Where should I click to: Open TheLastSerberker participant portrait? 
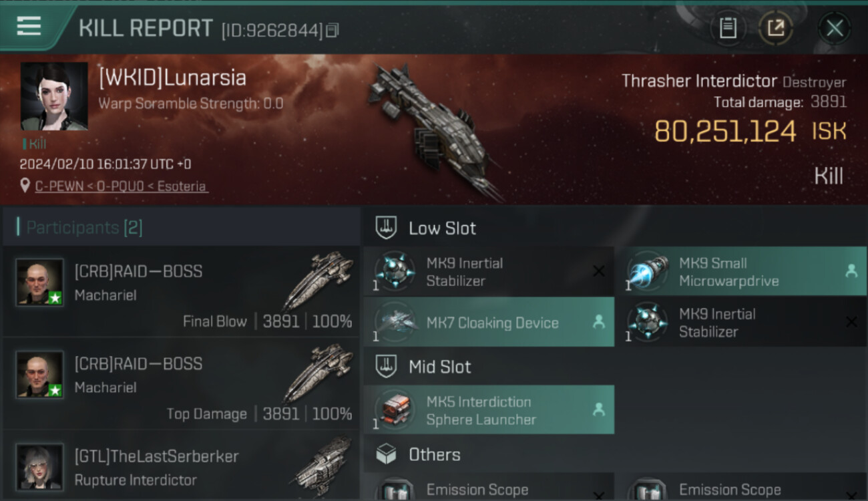click(x=40, y=466)
